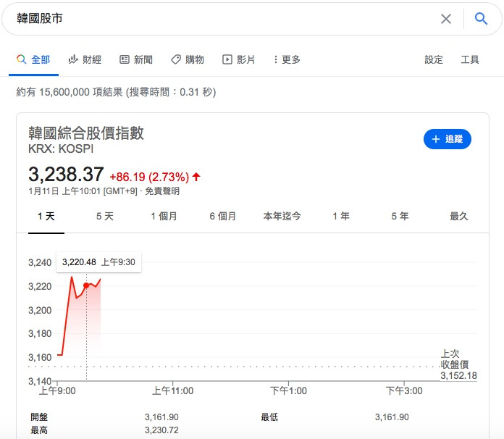Select 本年迄今 year-to-date range
Image resolution: width=504 pixels, height=439 pixels.
282,216
